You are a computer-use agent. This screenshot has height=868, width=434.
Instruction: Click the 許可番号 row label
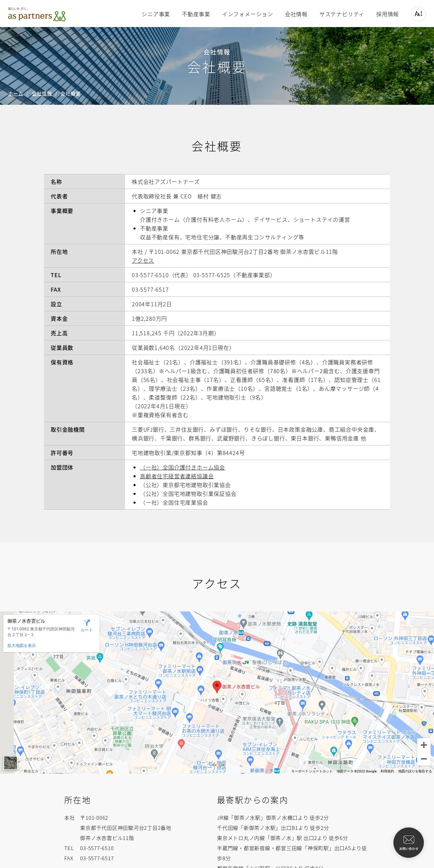pos(62,453)
